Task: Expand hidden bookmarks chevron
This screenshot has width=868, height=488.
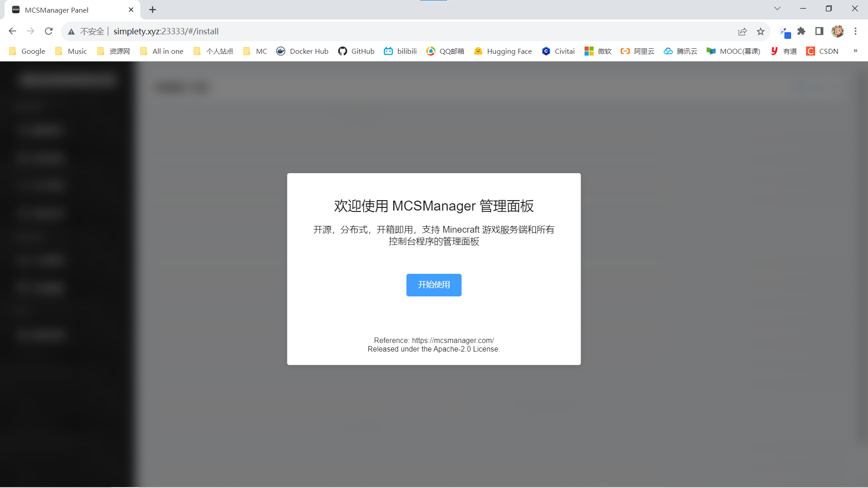Action: [x=855, y=51]
